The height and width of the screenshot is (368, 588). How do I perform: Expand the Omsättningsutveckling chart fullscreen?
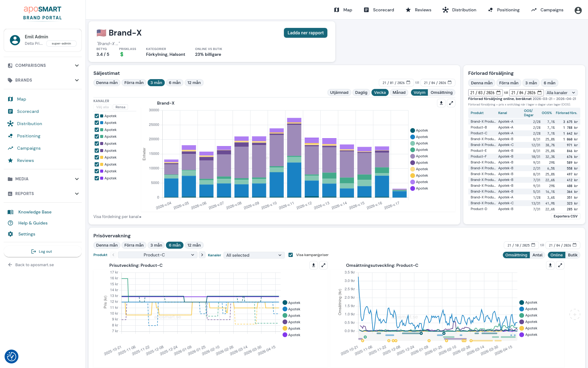coord(560,265)
